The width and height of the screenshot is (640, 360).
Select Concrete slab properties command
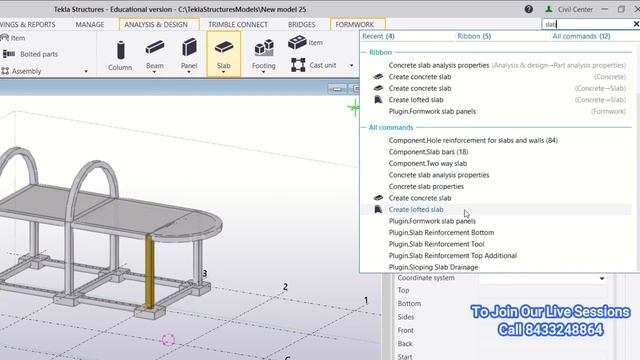(x=497, y=187)
